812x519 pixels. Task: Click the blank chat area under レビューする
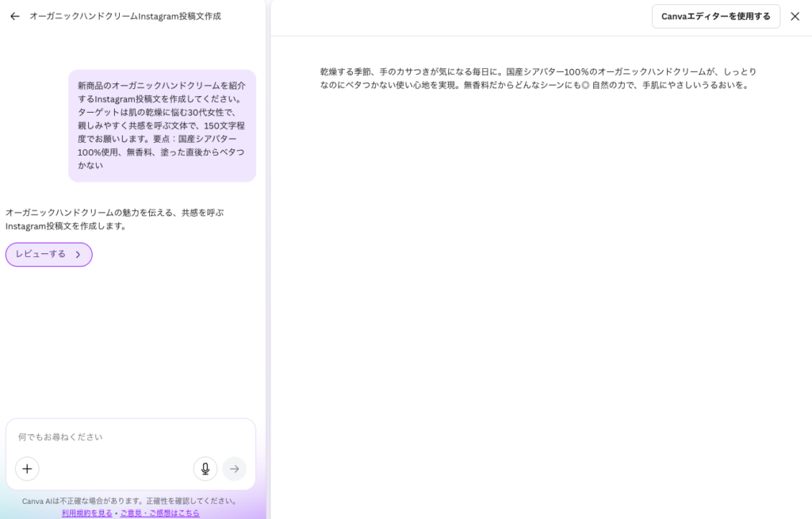coord(131,341)
